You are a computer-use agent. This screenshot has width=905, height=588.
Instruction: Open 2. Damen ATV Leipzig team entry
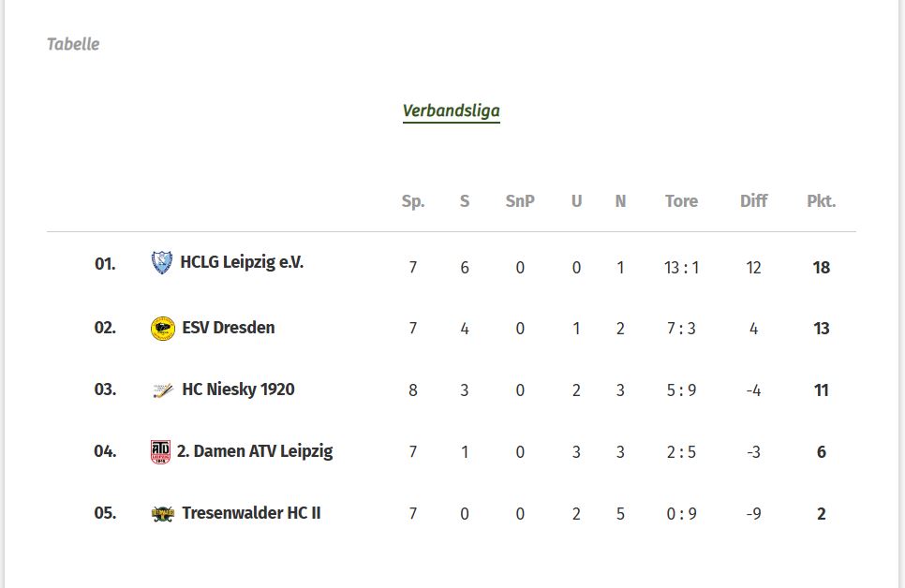click(255, 451)
